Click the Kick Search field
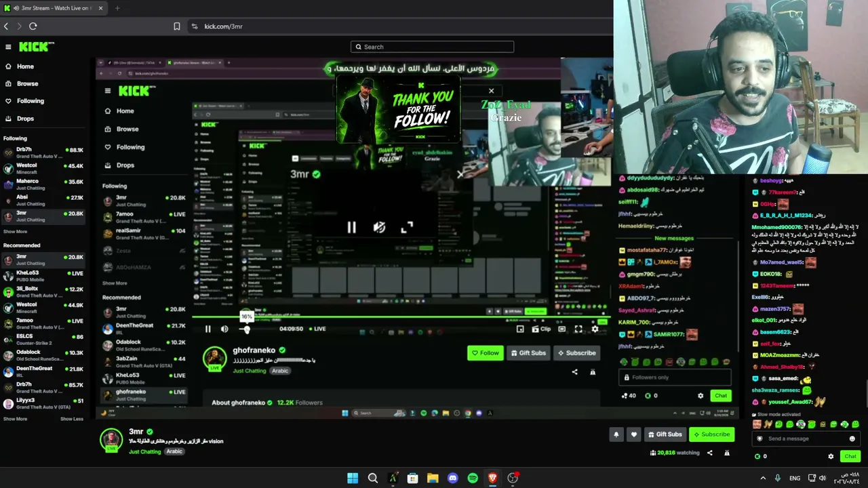This screenshot has width=868, height=488. (432, 47)
